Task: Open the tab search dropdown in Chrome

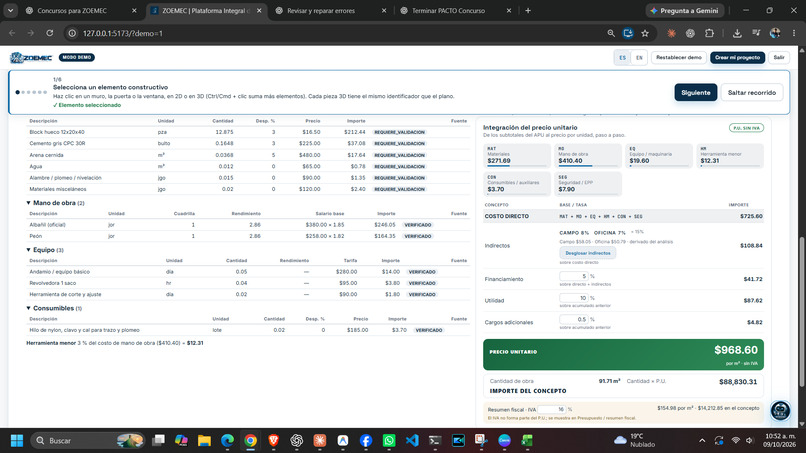Action: [x=10, y=10]
